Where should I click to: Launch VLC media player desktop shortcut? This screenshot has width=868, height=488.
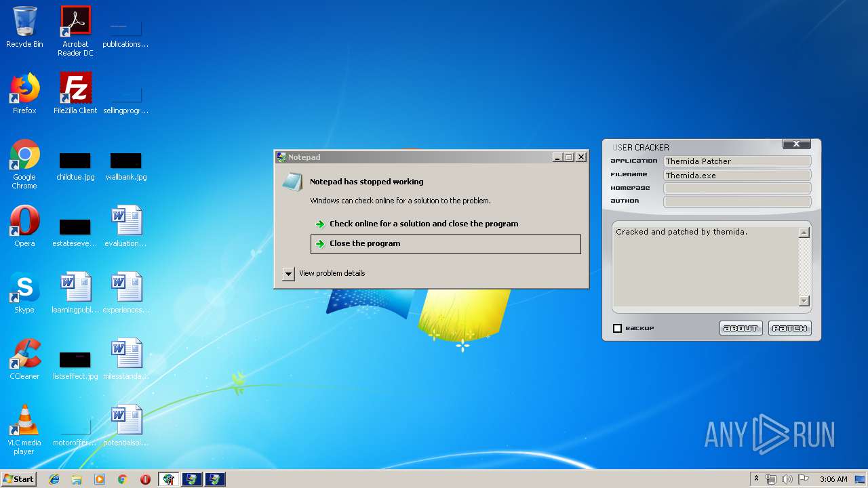point(24,430)
